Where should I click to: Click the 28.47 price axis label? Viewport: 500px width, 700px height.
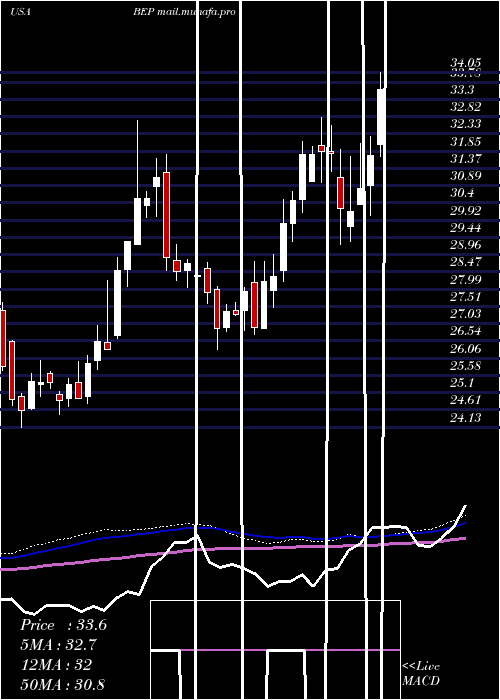click(465, 262)
